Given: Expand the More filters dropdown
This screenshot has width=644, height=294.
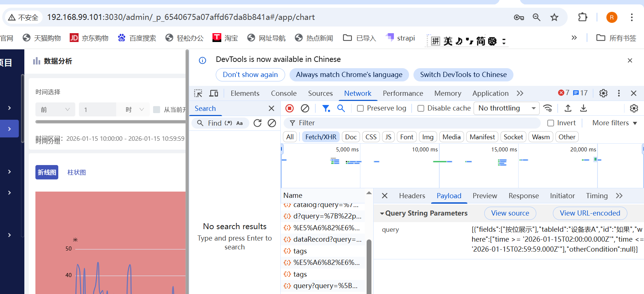Looking at the screenshot, I should (614, 123).
